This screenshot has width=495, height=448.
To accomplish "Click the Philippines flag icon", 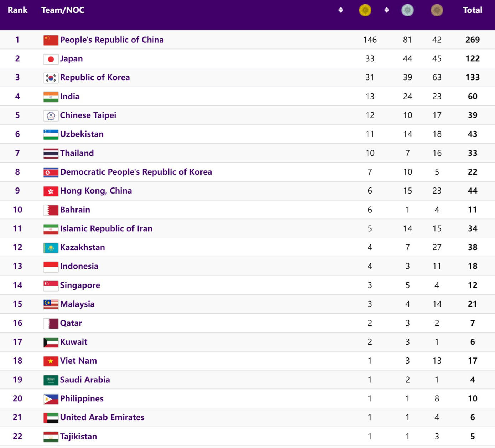I will (x=51, y=399).
